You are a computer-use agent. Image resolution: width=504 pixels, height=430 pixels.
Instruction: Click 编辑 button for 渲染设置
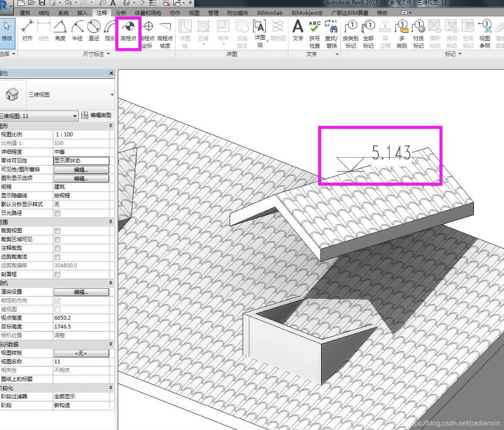click(x=81, y=292)
